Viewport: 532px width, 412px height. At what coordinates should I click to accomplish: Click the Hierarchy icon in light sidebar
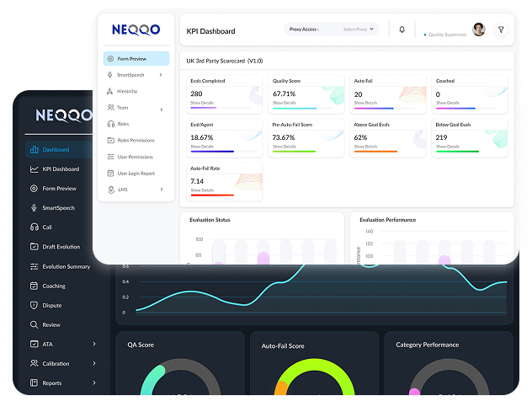pyautogui.click(x=110, y=91)
